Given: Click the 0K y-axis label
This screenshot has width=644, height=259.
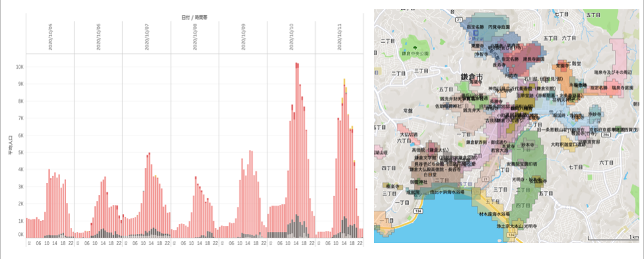Looking at the screenshot, I should tap(20, 235).
